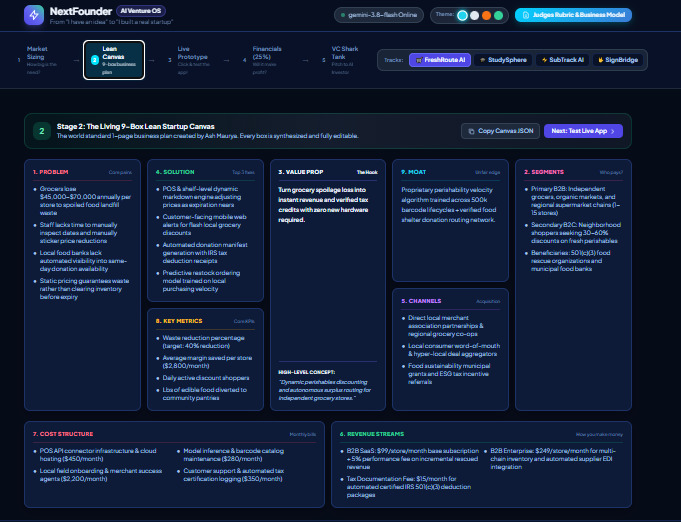Select the FreshRoute AI track
The width and height of the screenshot is (681, 522).
pyautogui.click(x=440, y=60)
